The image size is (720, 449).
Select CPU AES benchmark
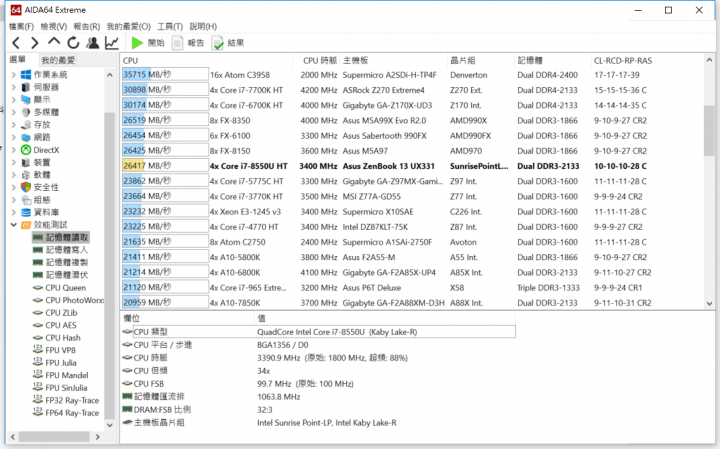tap(55, 325)
